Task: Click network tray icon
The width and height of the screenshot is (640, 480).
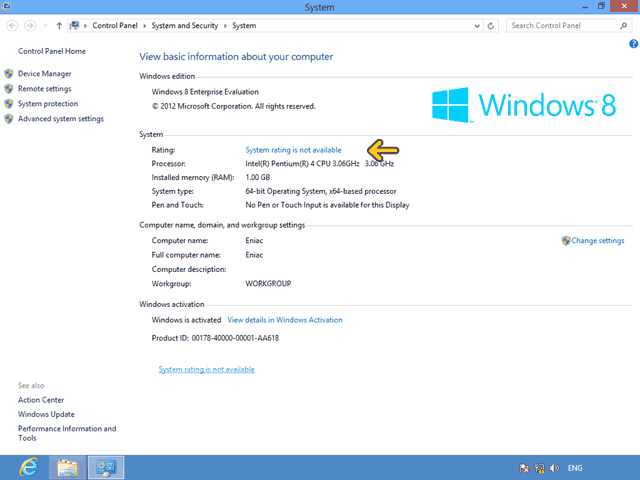Action: click(539, 468)
